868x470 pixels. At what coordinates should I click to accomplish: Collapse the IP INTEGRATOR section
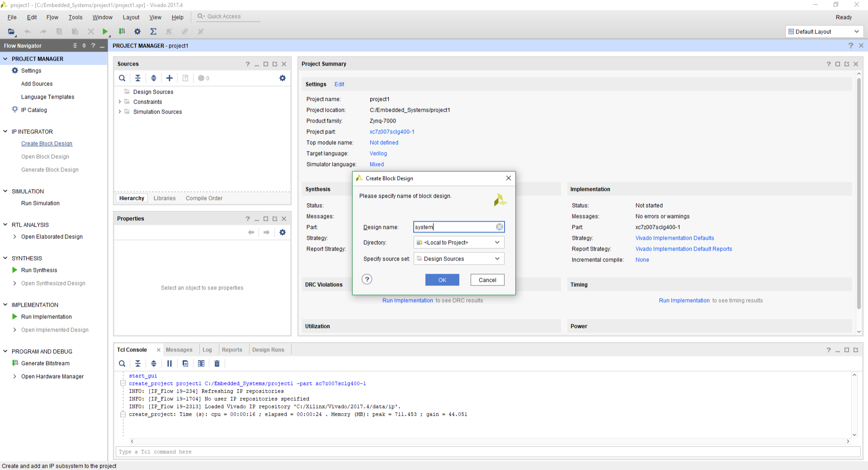click(x=5, y=132)
